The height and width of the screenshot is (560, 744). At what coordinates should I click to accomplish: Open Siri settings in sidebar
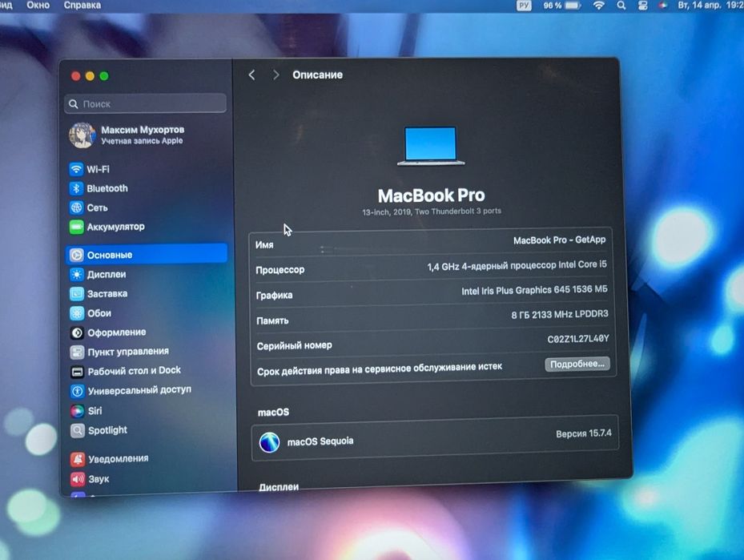click(x=86, y=411)
